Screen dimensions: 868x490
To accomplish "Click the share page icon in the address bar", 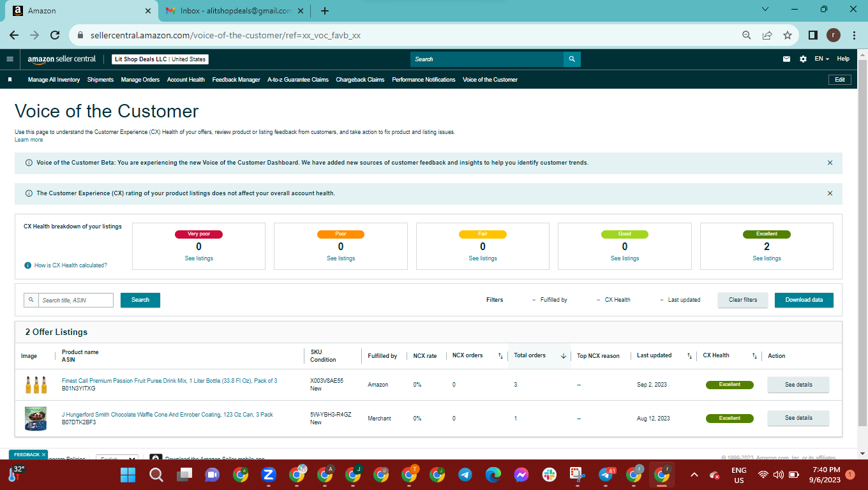I will point(767,35).
